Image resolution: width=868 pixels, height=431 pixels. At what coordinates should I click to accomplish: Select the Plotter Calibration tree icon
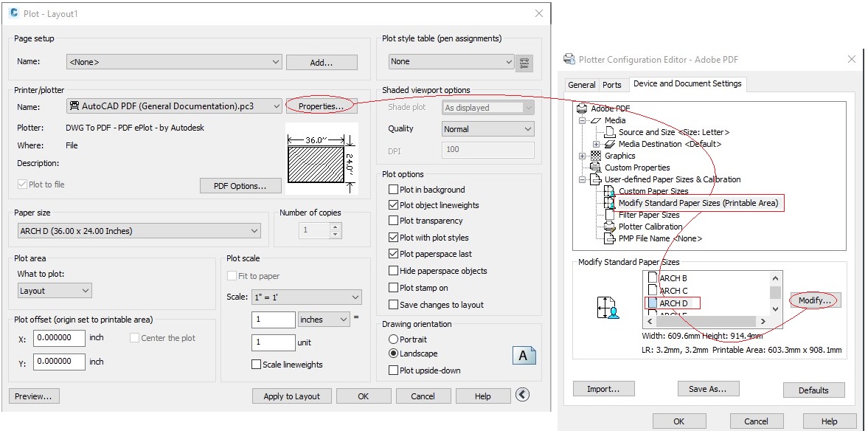[611, 227]
